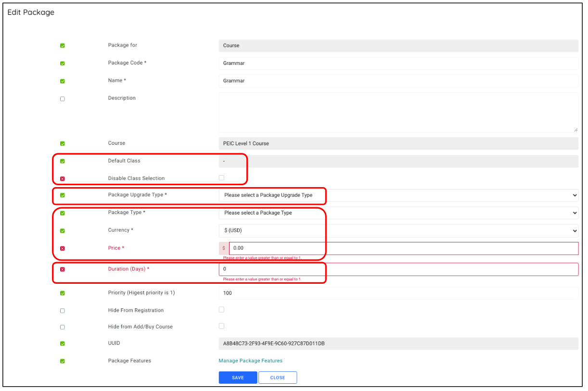Check the Hide From Registration box
588x391 pixels.
[x=221, y=309]
